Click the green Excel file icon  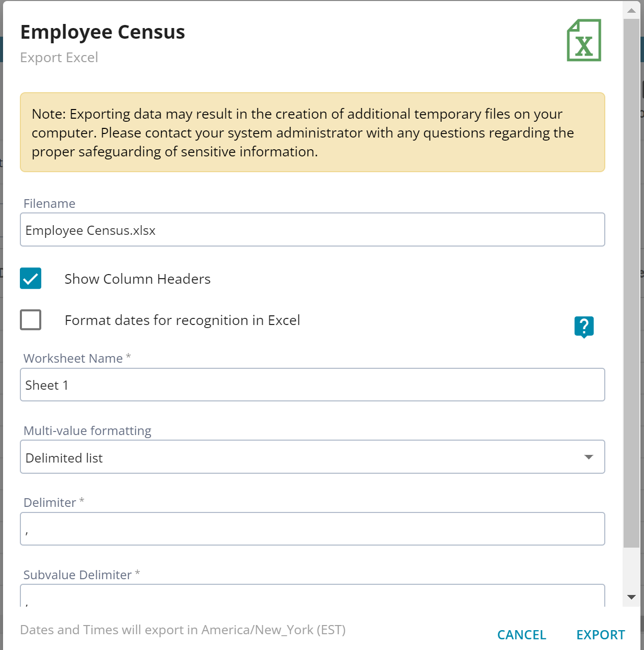[x=584, y=41]
